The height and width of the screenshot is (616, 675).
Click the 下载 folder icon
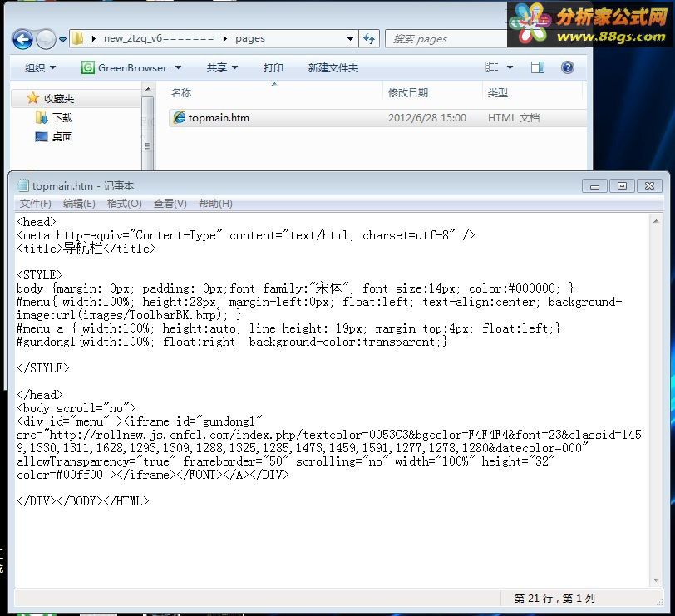point(42,117)
